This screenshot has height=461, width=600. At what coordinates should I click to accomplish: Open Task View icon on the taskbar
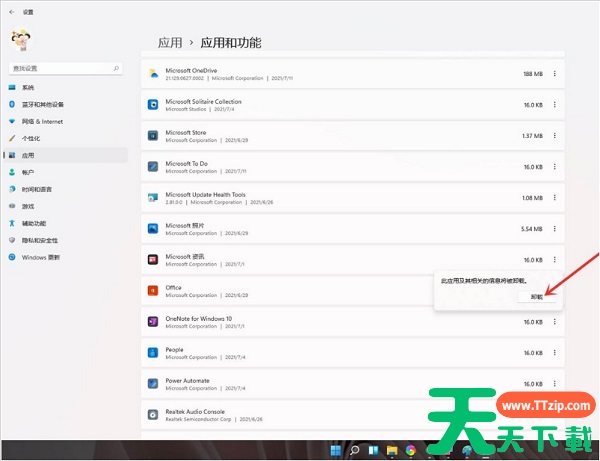click(373, 450)
